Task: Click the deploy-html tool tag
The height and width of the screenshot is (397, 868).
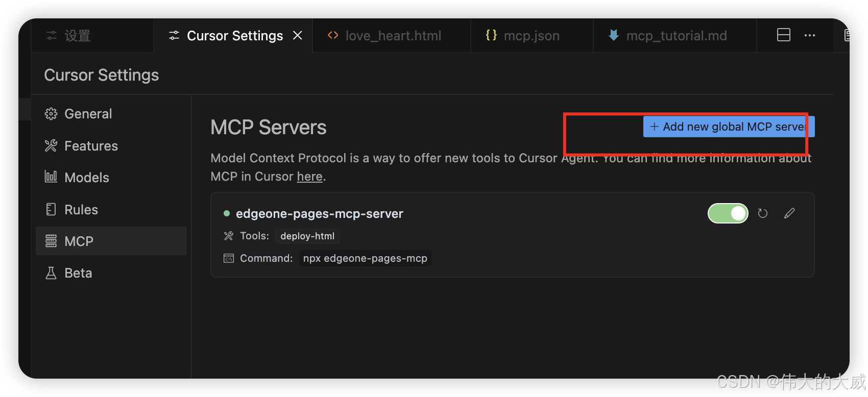Action: pyautogui.click(x=307, y=236)
